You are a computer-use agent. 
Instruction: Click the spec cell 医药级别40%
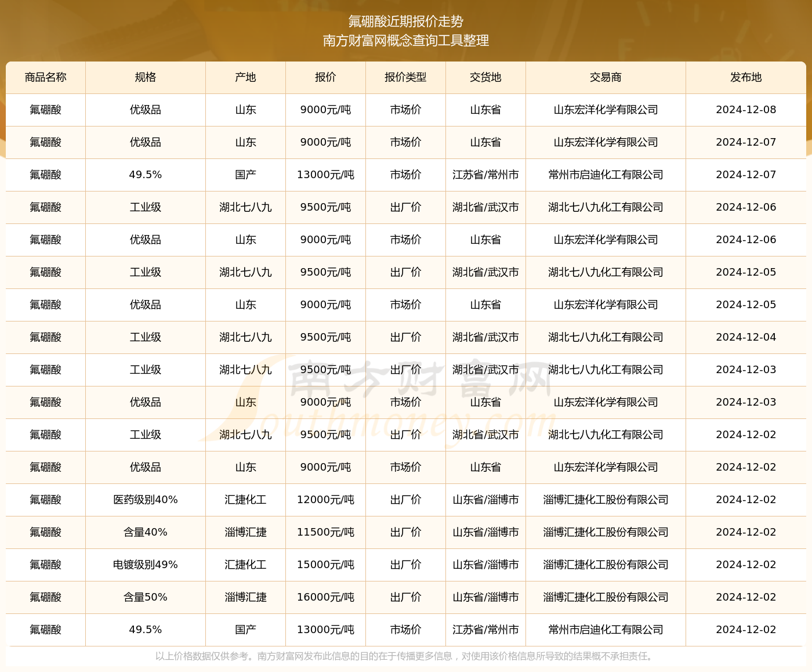(146, 500)
